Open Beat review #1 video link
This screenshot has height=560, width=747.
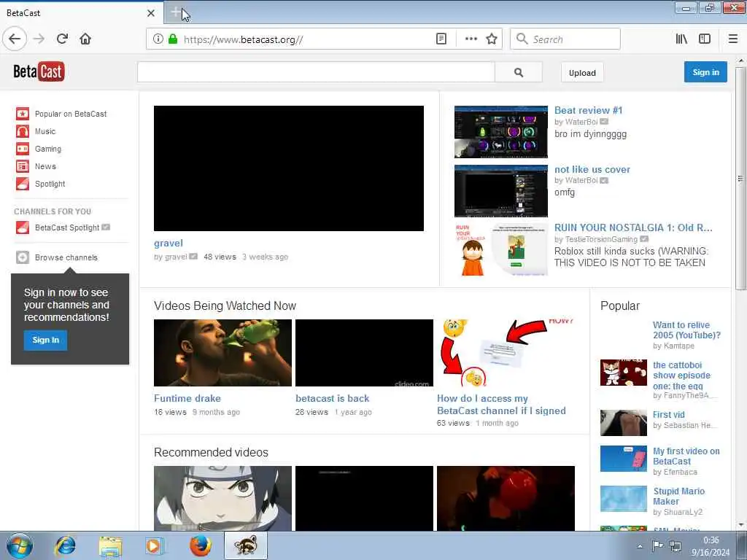(x=589, y=111)
